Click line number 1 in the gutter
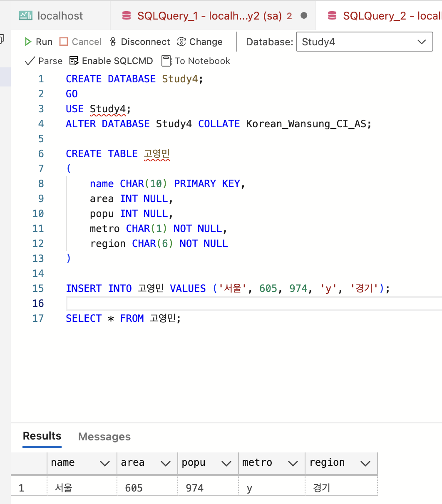 (x=41, y=79)
